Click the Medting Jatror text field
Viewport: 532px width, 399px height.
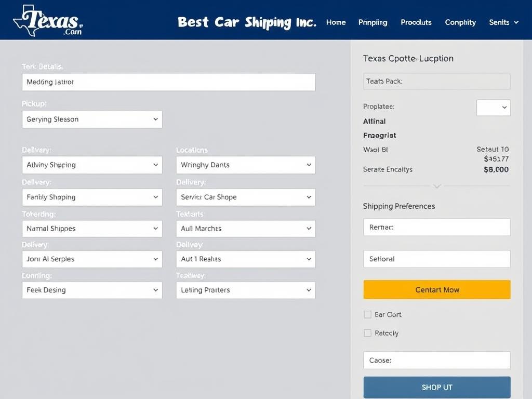168,82
